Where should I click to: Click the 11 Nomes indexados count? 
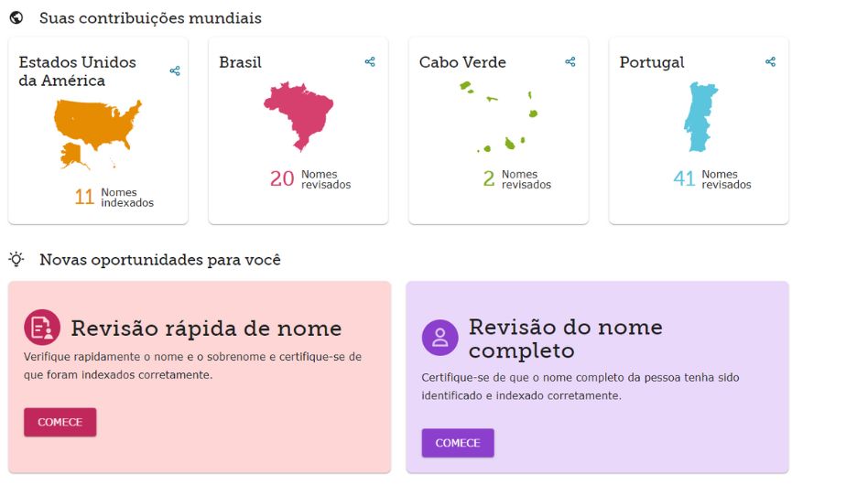114,197
